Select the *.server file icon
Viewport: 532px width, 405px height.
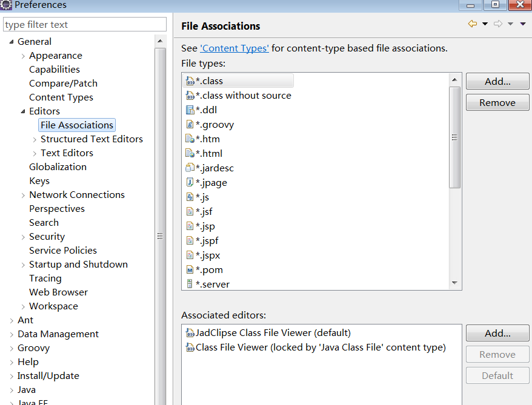tap(190, 285)
